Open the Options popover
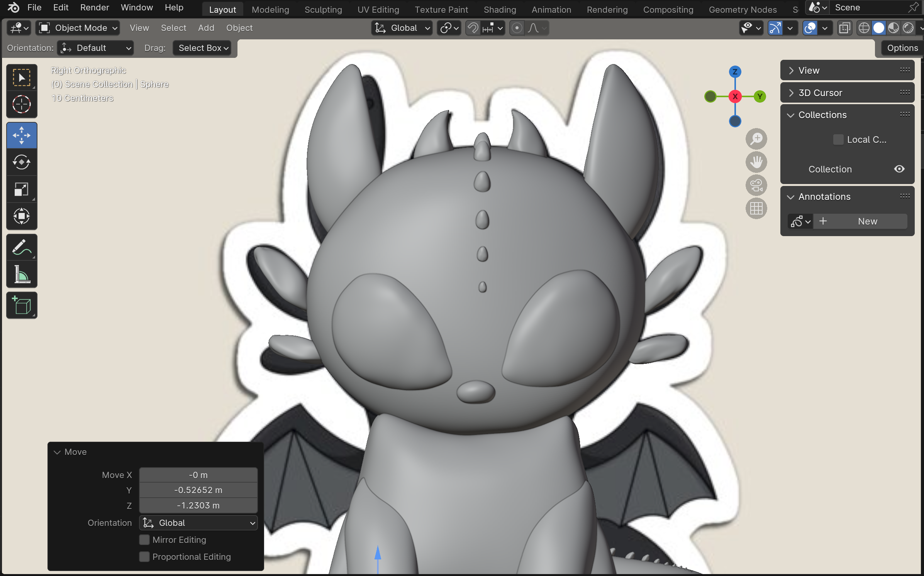 (902, 48)
